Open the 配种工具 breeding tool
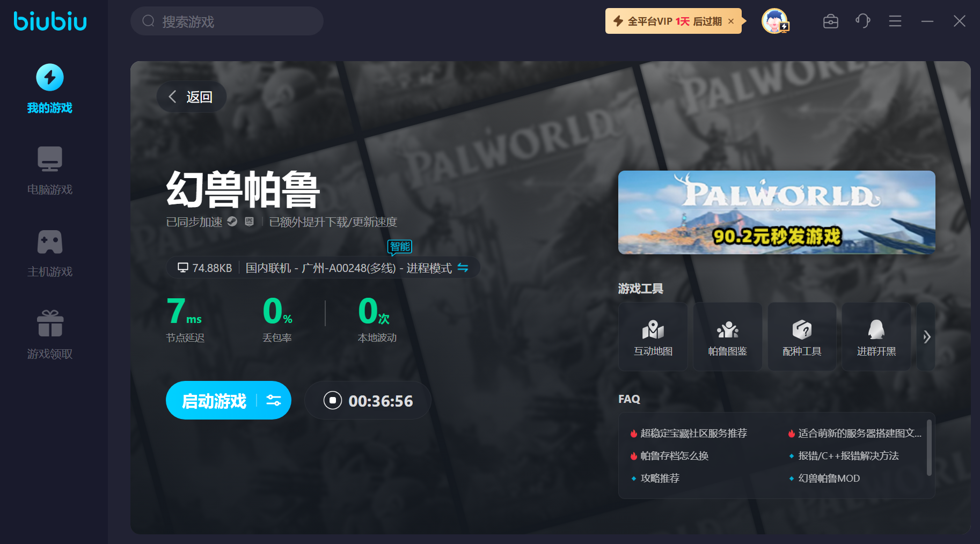The width and height of the screenshot is (980, 544). pyautogui.click(x=802, y=336)
